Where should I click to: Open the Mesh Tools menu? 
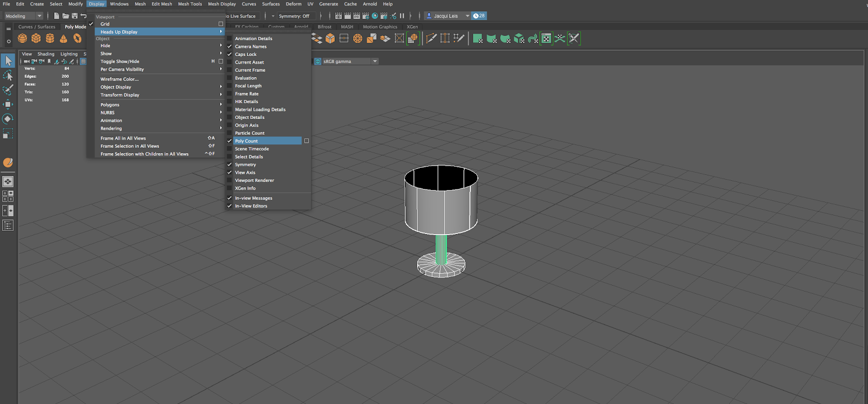pos(190,4)
